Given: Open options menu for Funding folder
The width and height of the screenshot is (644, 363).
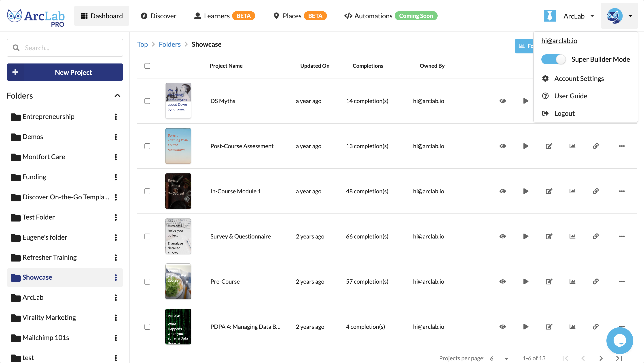Looking at the screenshot, I should [116, 177].
